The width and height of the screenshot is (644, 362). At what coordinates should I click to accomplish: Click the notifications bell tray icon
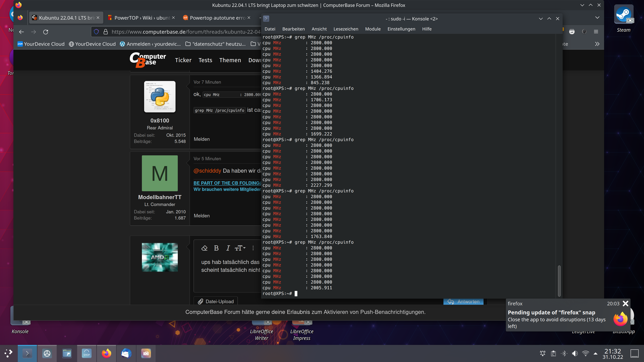[543, 353]
